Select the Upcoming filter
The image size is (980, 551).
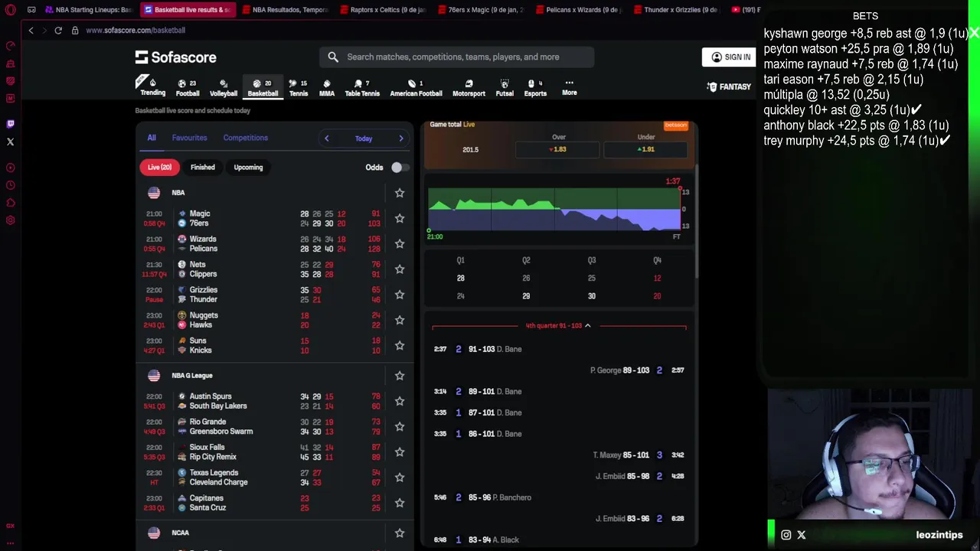point(248,167)
